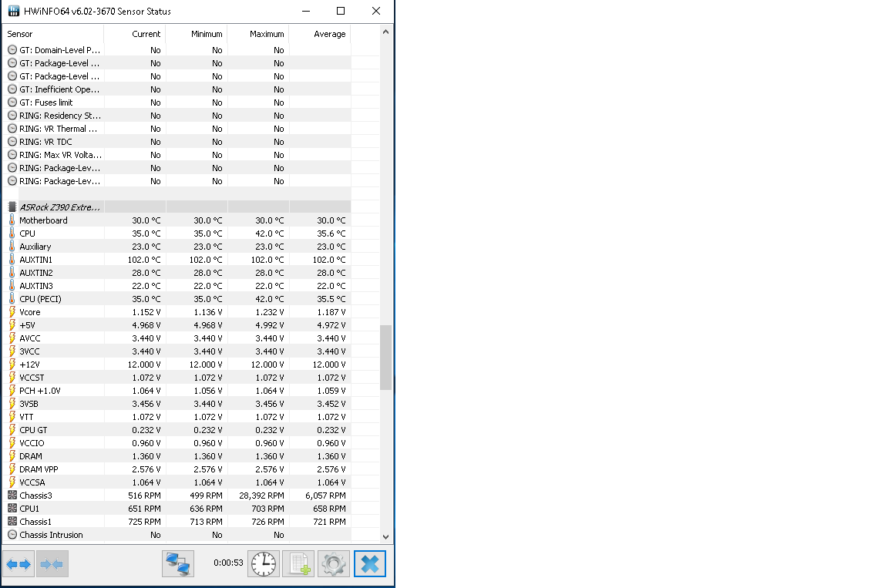This screenshot has height=588, width=888.
Task: Click CPU1 current value 651 RPM
Action: (x=144, y=508)
